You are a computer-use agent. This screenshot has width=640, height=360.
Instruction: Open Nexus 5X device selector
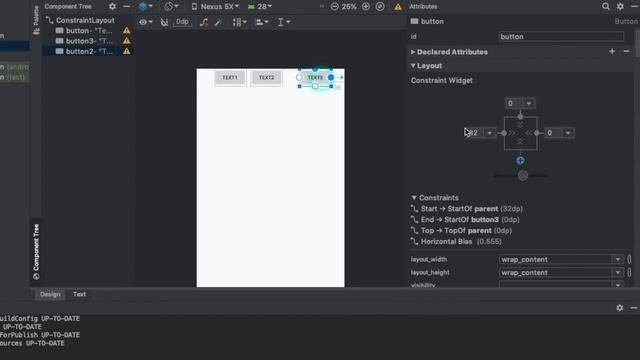215,7
